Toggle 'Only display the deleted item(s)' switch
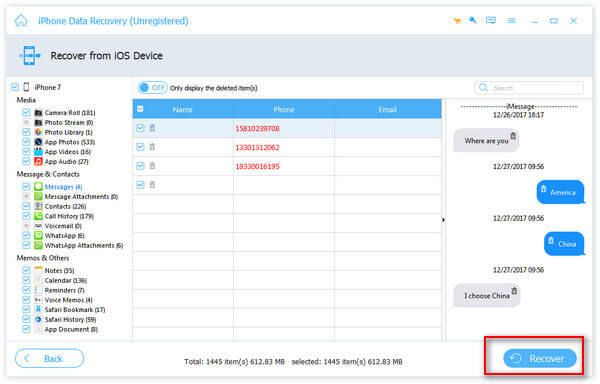 point(152,88)
